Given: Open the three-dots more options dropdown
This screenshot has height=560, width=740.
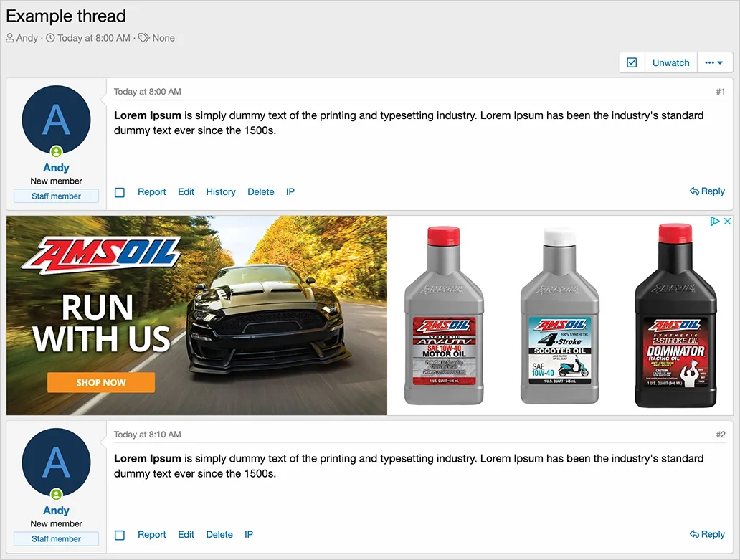Looking at the screenshot, I should (714, 63).
